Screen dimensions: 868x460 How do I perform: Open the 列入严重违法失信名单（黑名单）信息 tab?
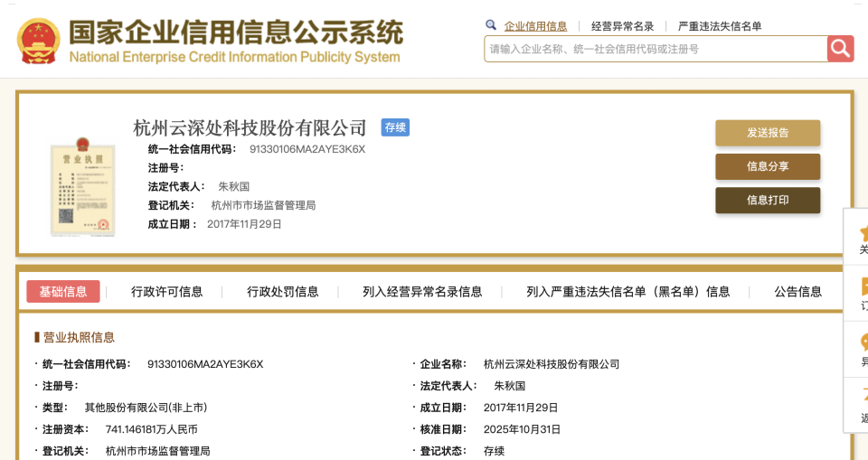click(627, 292)
